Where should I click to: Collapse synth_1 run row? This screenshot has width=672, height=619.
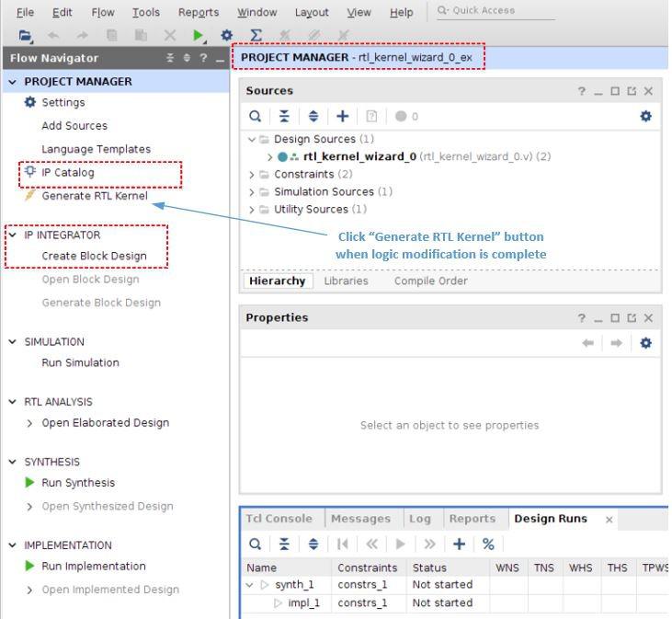[x=250, y=585]
